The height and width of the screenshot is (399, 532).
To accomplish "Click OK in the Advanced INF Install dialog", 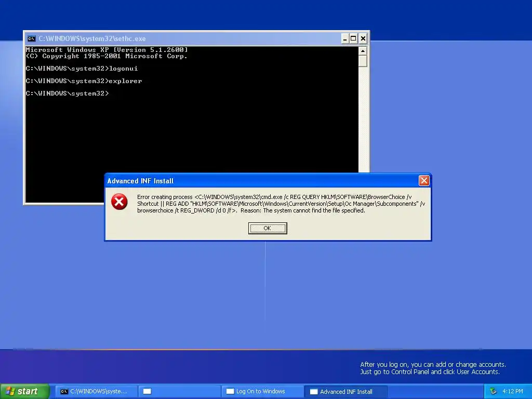I will tap(268, 228).
